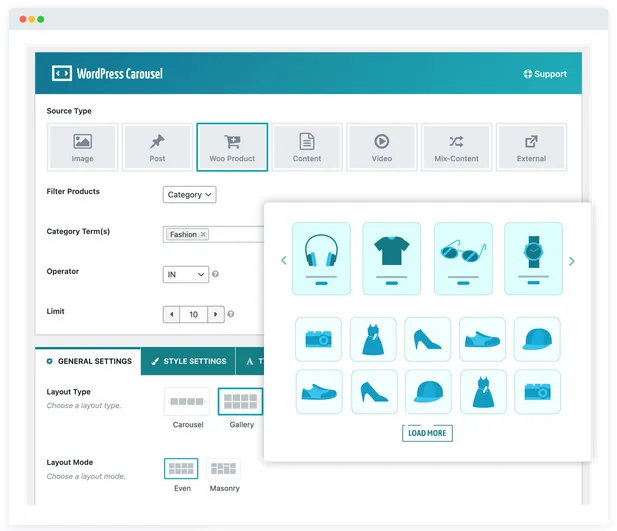Open the Filter Products Category dropdown
The width and height of the screenshot is (617, 531).
[x=189, y=194]
